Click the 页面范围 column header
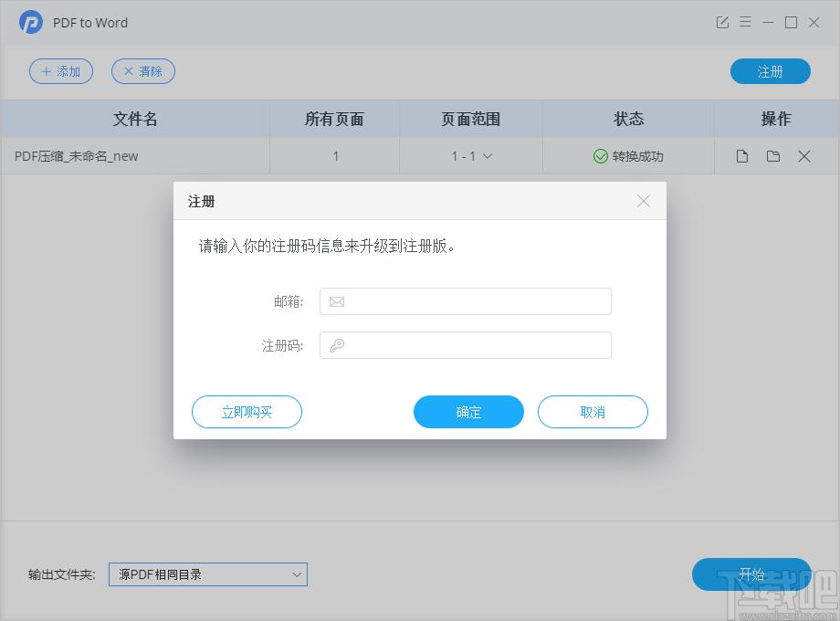Screen dimensions: 840x621 tap(471, 119)
